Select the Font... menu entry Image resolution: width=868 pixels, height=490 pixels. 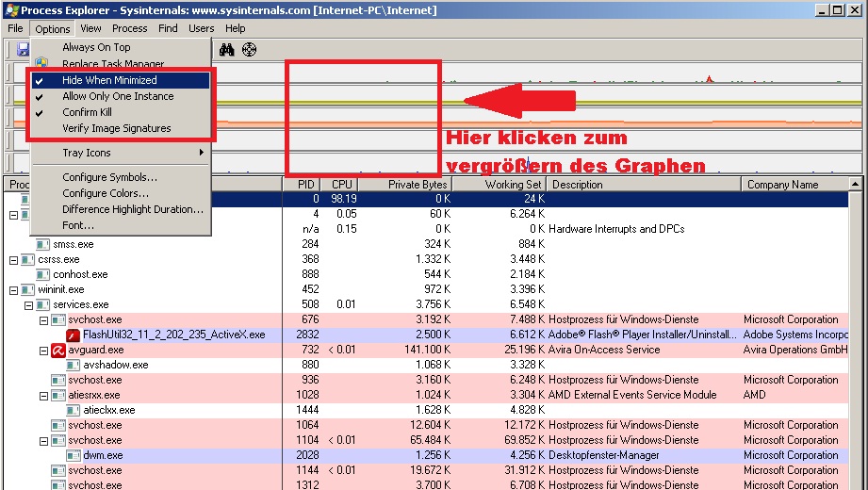[x=121, y=225]
